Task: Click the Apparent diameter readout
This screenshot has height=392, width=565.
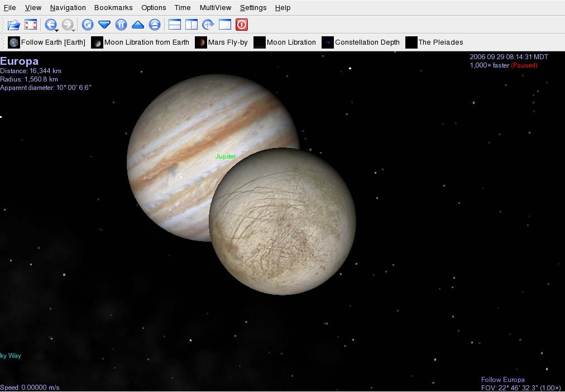Action: pos(46,88)
